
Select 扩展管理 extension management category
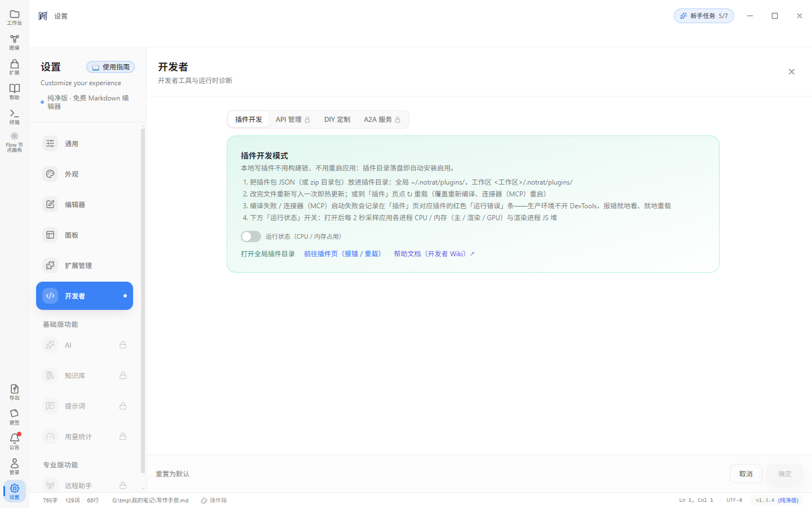coord(85,265)
